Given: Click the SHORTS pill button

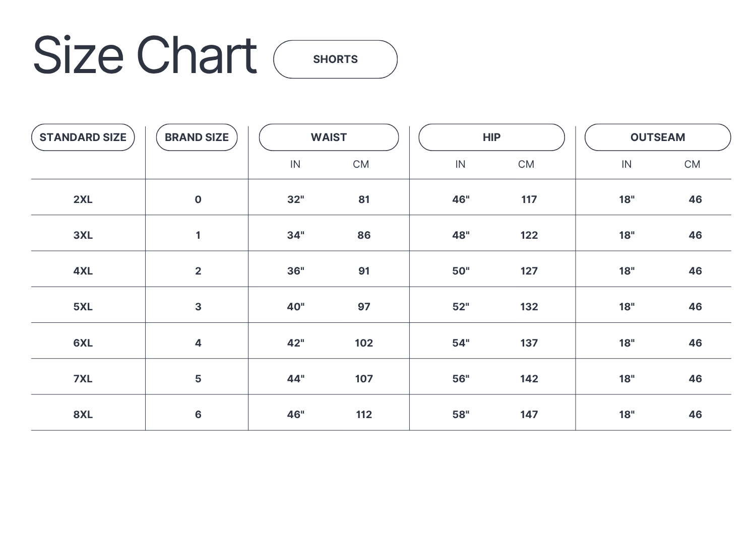Looking at the screenshot, I should tap(335, 59).
